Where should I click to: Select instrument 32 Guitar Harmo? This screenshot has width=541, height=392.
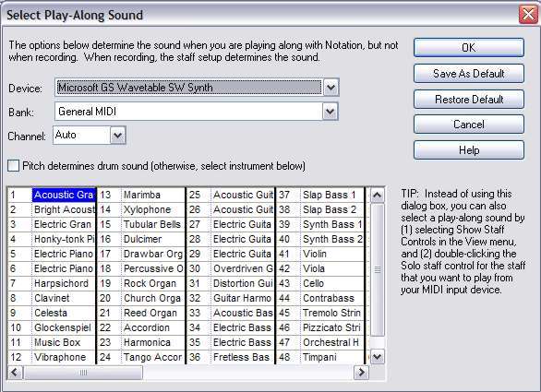click(x=243, y=298)
